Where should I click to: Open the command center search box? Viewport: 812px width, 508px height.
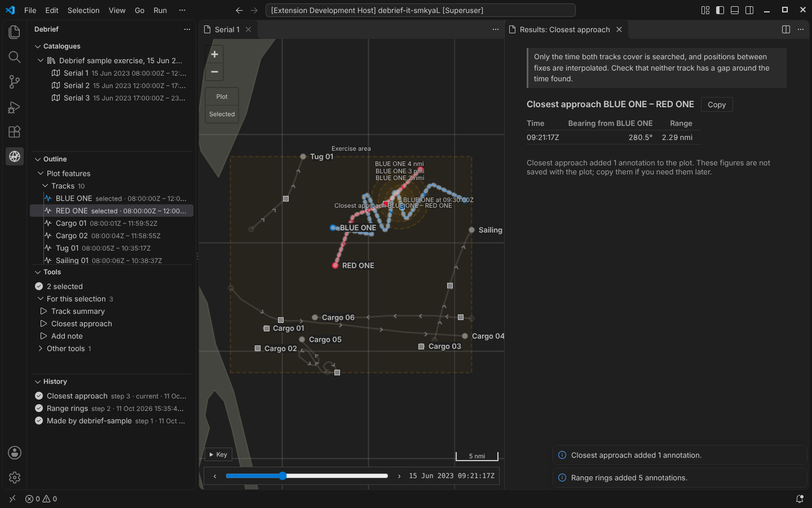coord(420,10)
